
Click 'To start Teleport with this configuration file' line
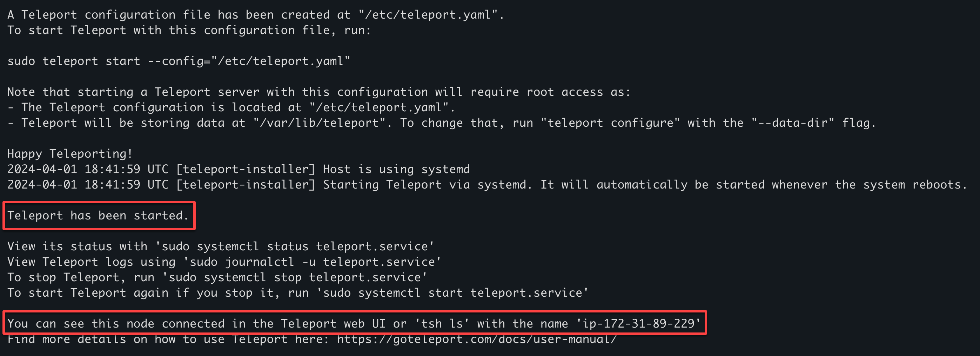[189, 31]
